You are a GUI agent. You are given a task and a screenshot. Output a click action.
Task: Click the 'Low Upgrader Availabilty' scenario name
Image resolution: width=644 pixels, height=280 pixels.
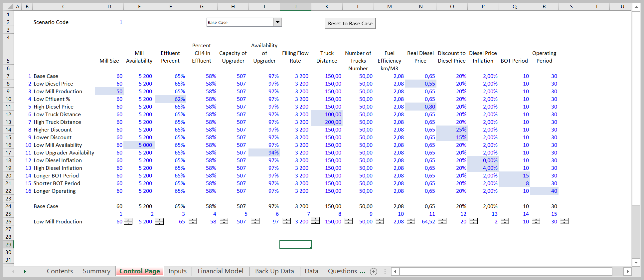coord(64,152)
